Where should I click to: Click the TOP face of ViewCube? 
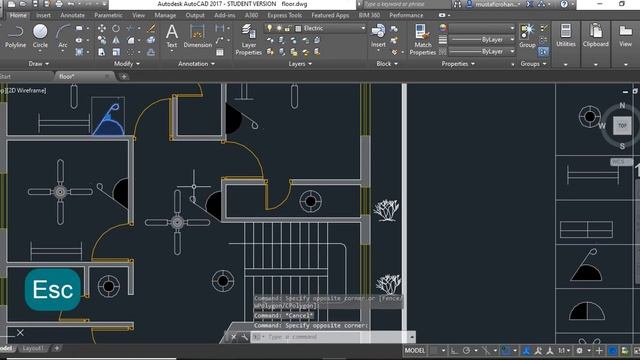coord(622,126)
